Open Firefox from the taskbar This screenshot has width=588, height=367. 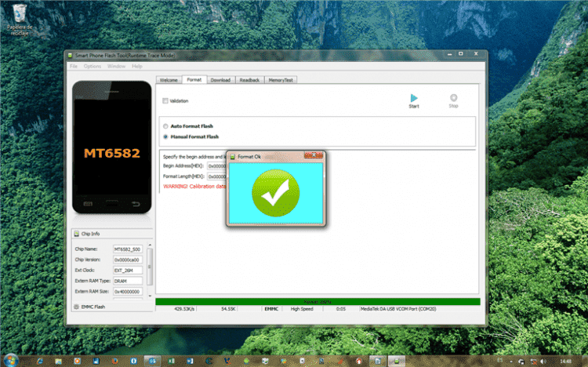(x=114, y=361)
